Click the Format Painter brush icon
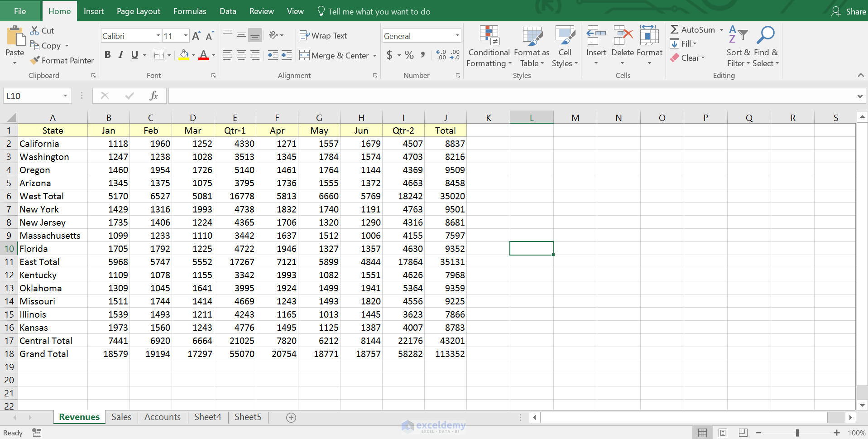The image size is (868, 439). coord(35,60)
